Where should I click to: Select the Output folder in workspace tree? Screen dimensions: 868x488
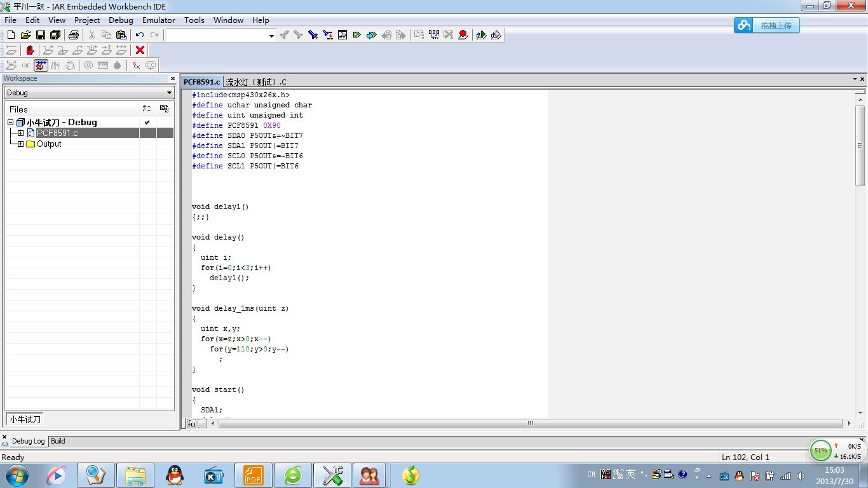(x=49, y=144)
